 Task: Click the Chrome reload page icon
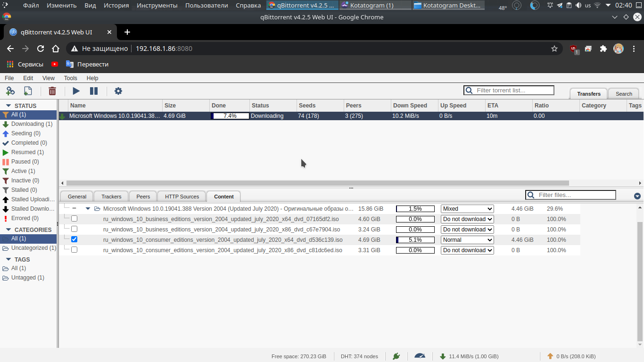tap(41, 49)
